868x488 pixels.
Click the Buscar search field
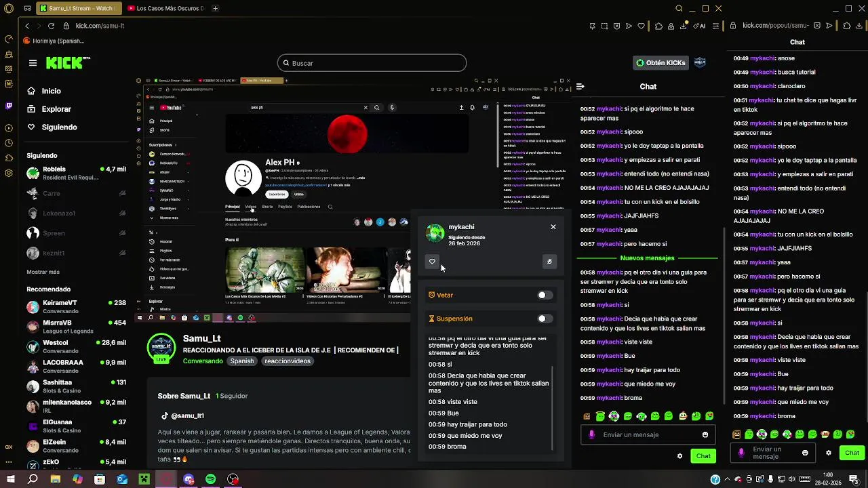click(372, 63)
